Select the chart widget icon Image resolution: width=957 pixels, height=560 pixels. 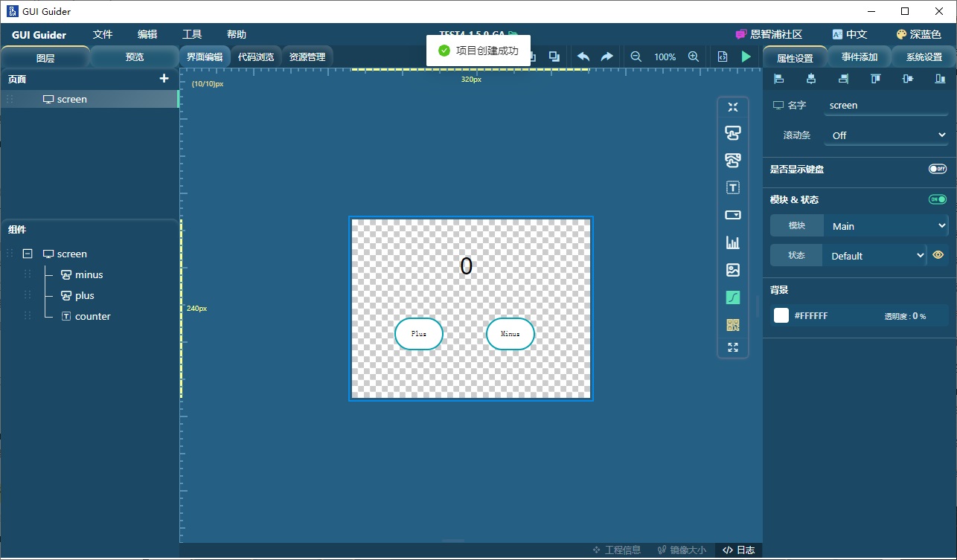732,242
